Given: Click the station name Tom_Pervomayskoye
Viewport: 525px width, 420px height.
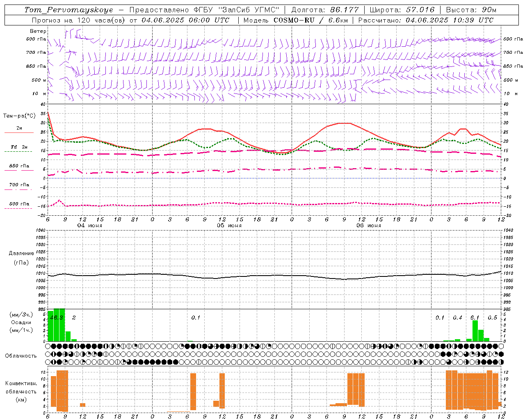Looking at the screenshot, I should (68, 10).
